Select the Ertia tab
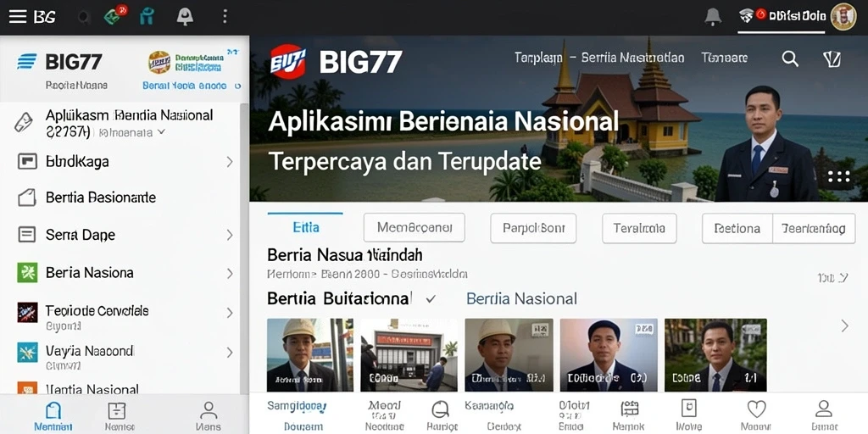 coord(305,227)
